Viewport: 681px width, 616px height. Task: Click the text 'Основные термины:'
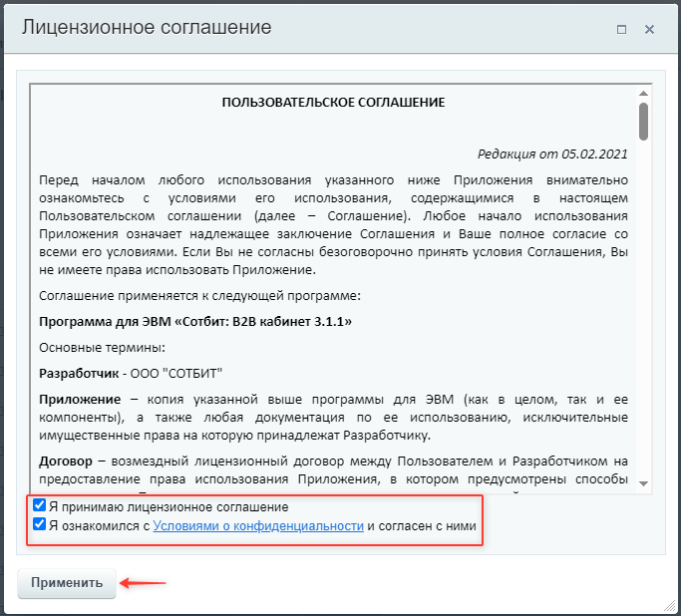tap(102, 348)
